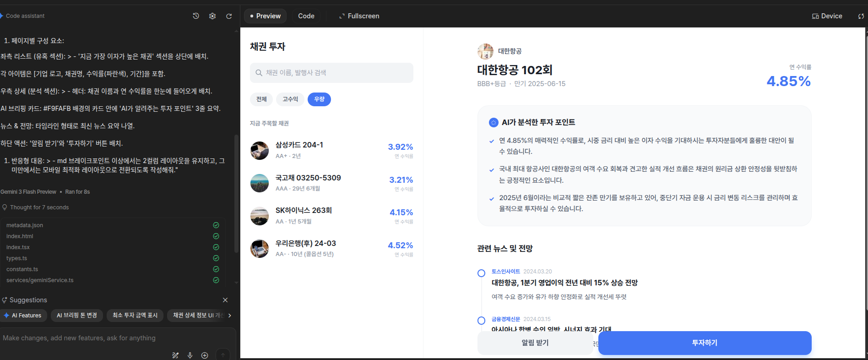Expand the 'Thought for 7 seconds' section

35,207
